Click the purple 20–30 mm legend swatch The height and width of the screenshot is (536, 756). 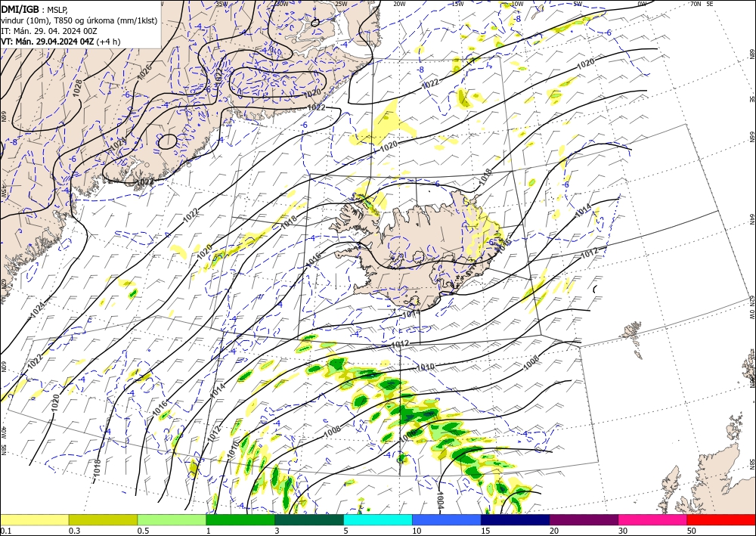pos(584,519)
